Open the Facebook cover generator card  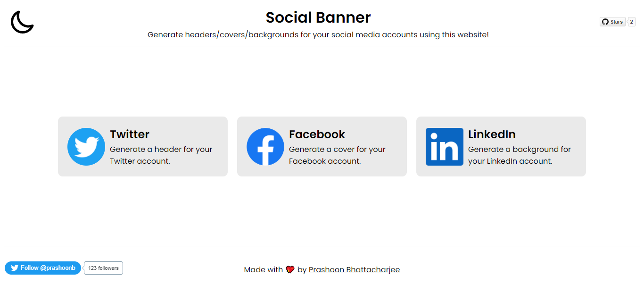322,146
